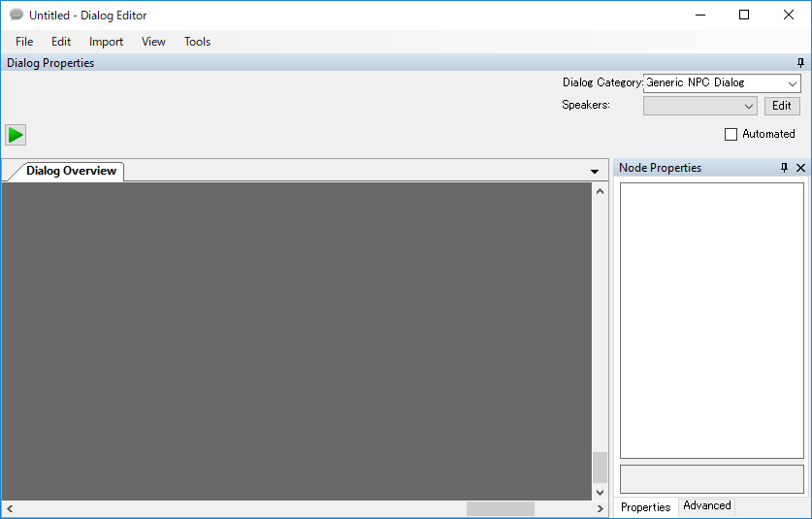The width and height of the screenshot is (812, 519).
Task: Open the Edit menu
Action: point(61,42)
